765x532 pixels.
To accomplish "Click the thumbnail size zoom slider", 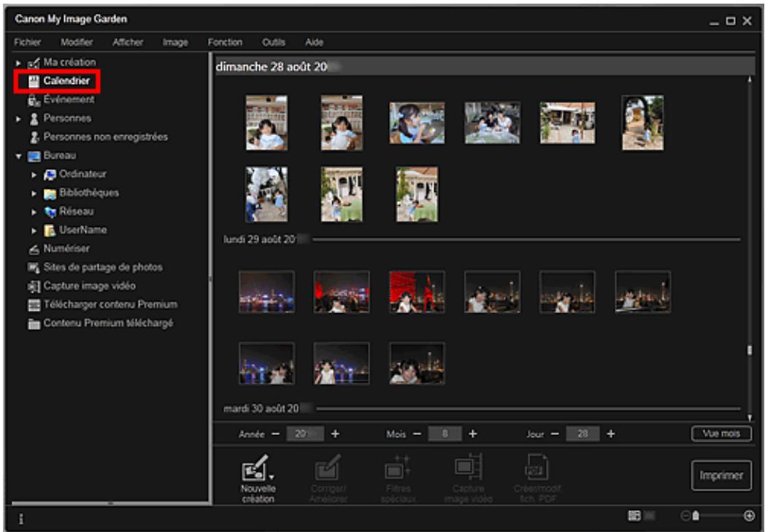I will pos(697,515).
